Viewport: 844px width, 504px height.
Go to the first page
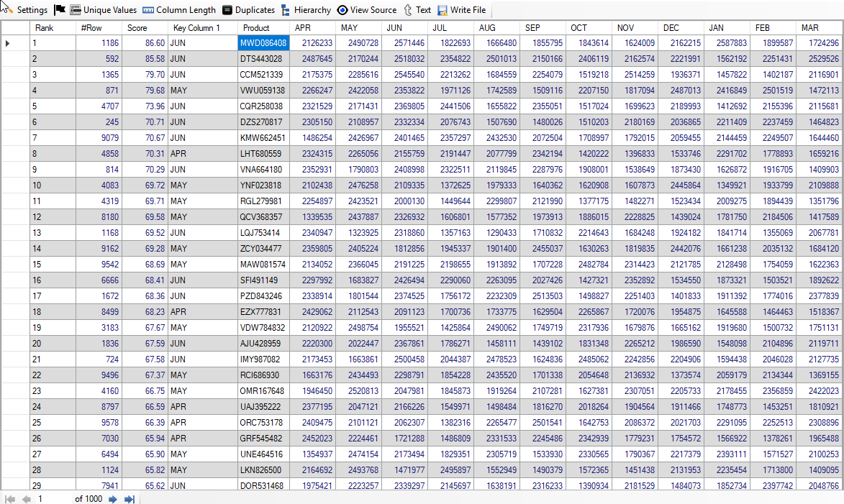pos(10,499)
